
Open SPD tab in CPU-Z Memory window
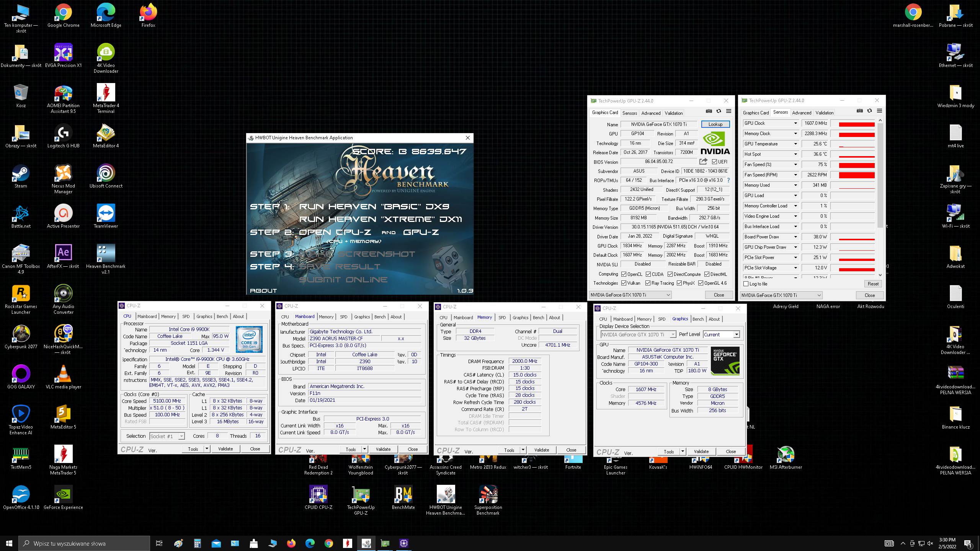[x=502, y=318]
